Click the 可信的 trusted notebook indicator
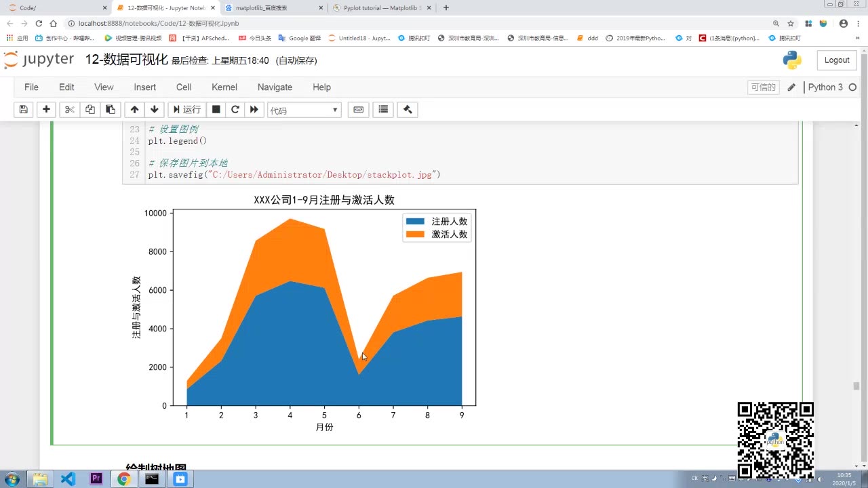 tap(763, 87)
